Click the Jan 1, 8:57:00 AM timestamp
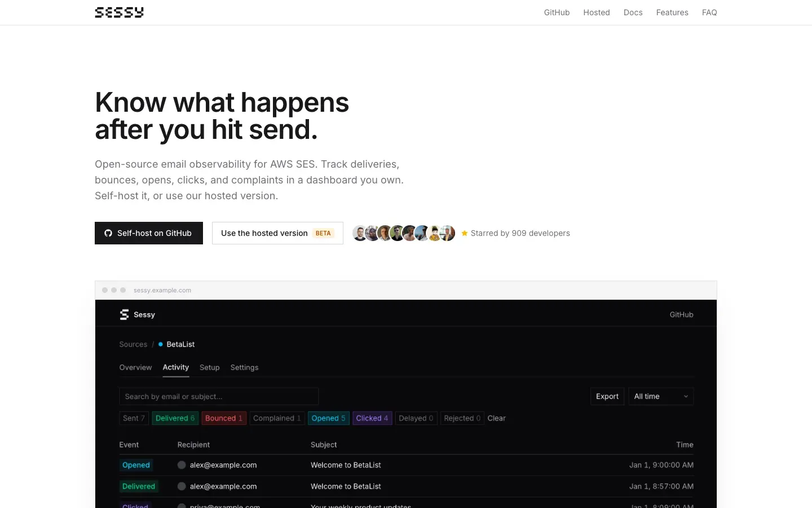The image size is (812, 508). click(x=661, y=487)
